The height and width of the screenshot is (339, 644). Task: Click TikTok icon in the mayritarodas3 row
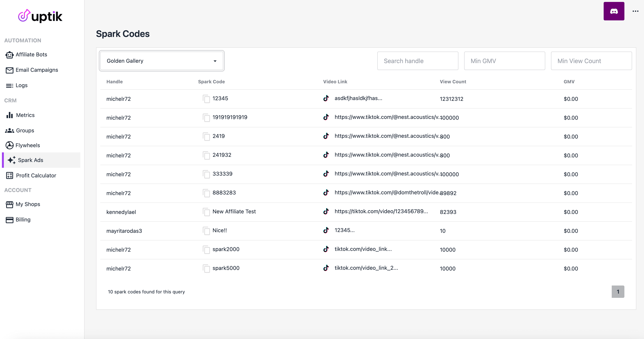pos(326,230)
